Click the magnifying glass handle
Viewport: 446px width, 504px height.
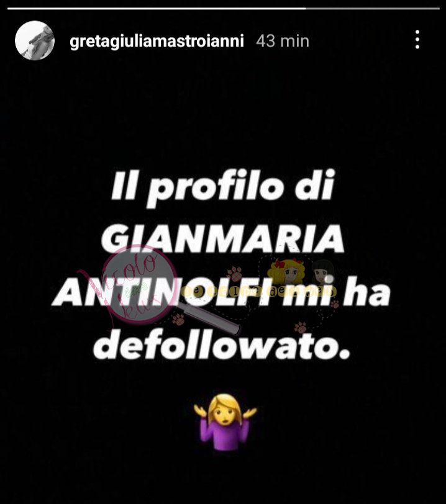click(x=207, y=320)
